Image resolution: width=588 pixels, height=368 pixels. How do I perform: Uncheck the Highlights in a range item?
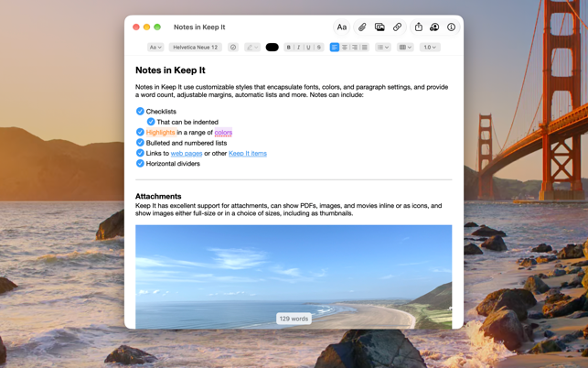[140, 132]
